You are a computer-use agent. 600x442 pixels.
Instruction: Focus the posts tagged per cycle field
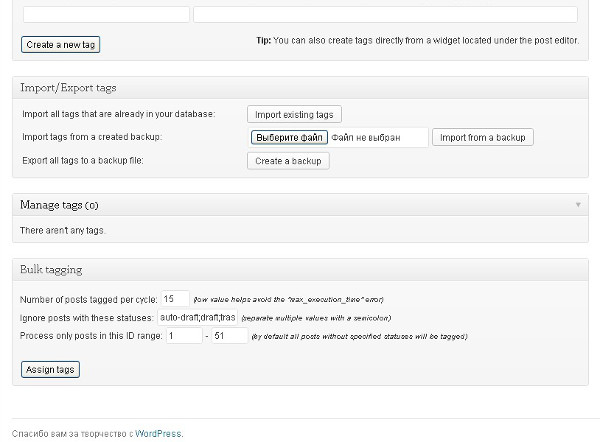[176, 299]
